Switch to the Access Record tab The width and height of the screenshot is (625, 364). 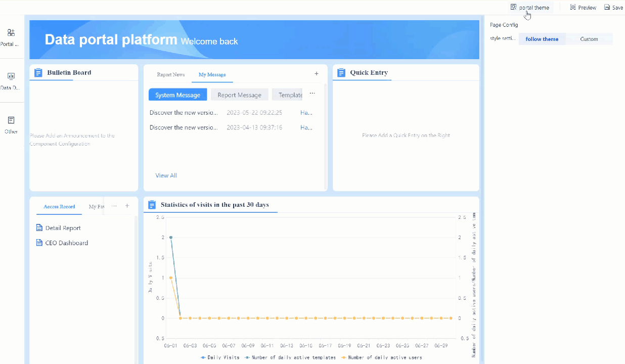[59, 206]
